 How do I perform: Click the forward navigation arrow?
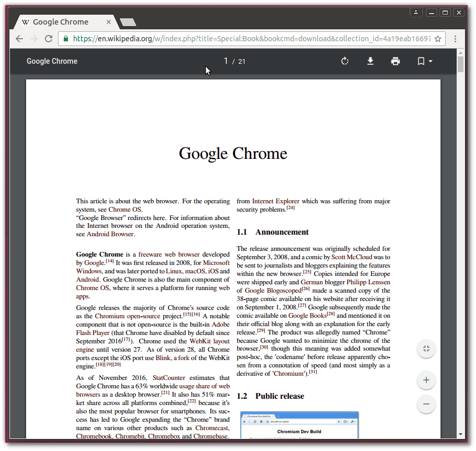[34, 39]
